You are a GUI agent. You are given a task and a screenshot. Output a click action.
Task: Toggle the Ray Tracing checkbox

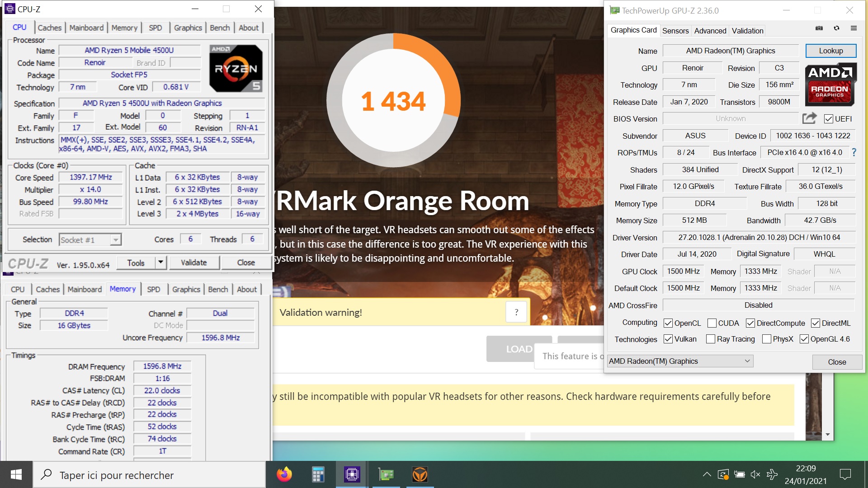[710, 339]
